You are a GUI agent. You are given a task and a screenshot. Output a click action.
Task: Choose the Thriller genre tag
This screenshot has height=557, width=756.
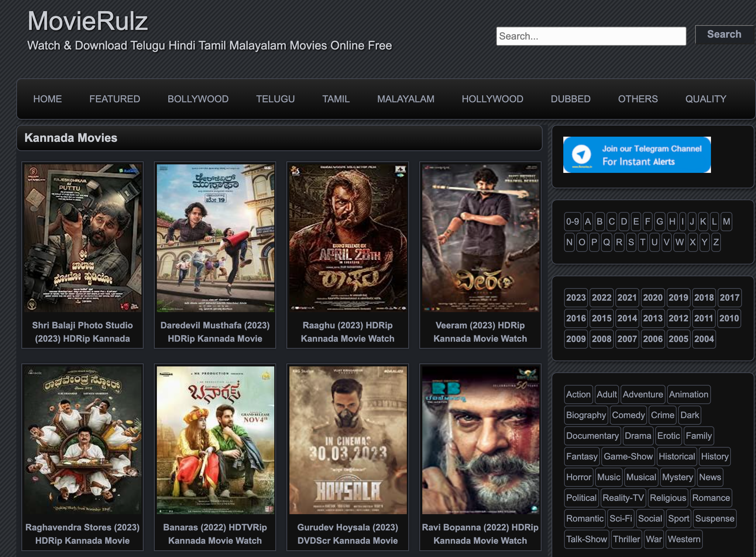coord(626,539)
